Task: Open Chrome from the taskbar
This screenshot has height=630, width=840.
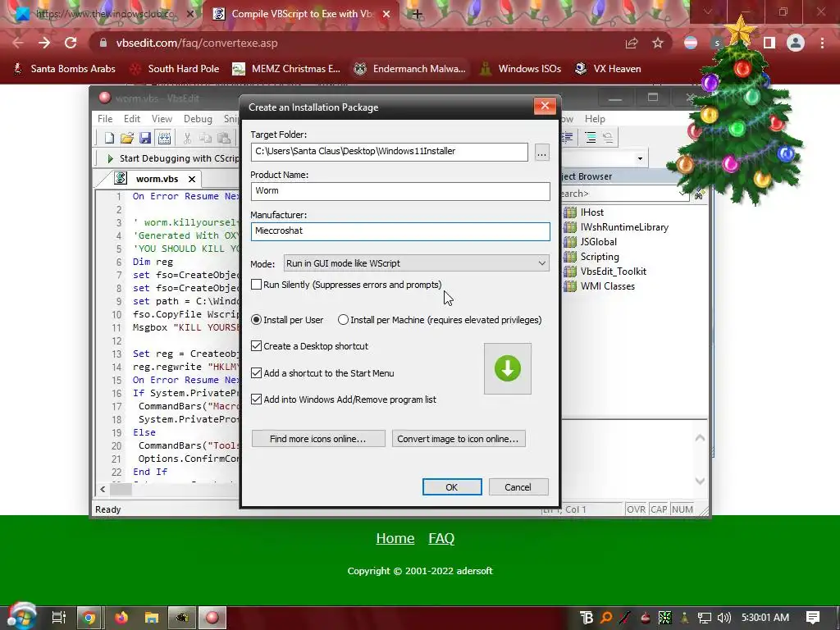Action: 89,618
